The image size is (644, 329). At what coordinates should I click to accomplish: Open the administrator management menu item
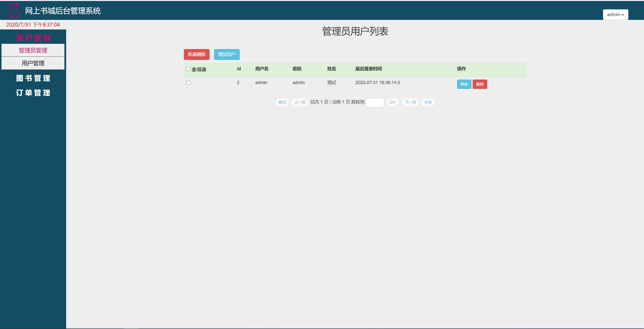click(33, 50)
